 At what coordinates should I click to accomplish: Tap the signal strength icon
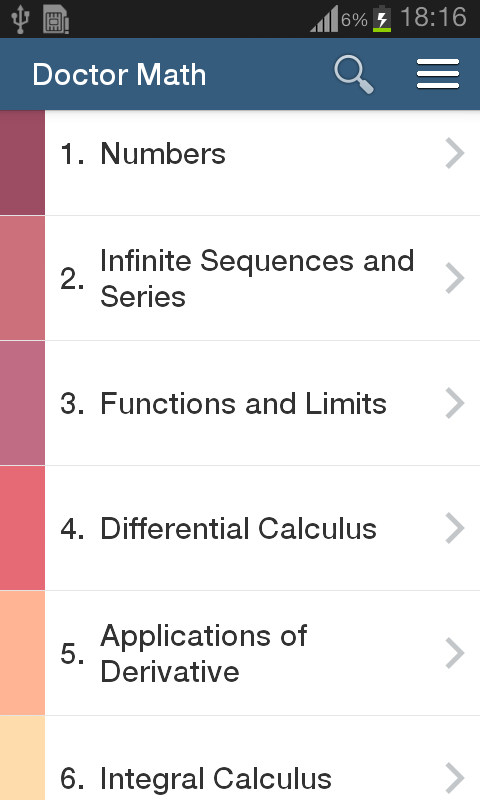click(324, 19)
